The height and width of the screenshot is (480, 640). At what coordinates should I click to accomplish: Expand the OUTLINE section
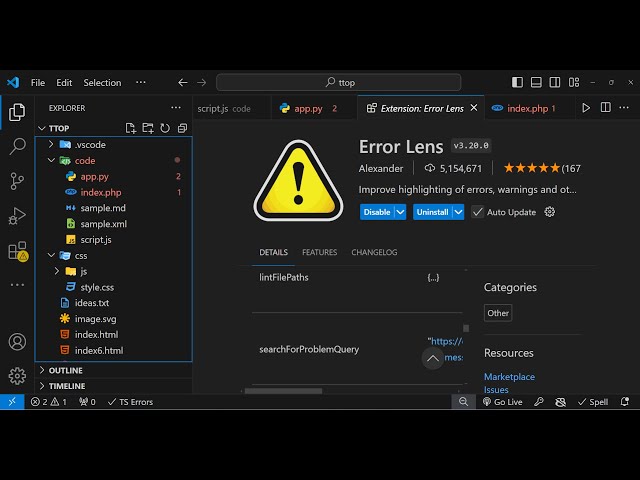pyautogui.click(x=66, y=370)
